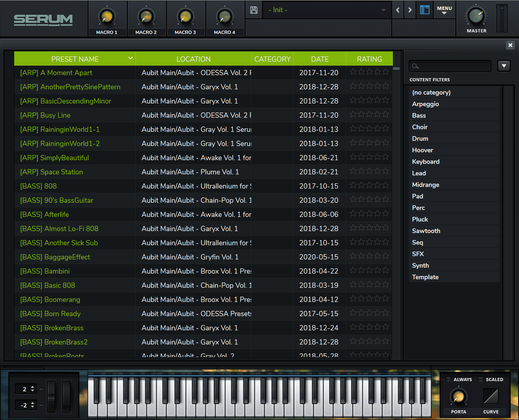Filter by Pad category
Image resolution: width=519 pixels, height=420 pixels.
point(454,196)
